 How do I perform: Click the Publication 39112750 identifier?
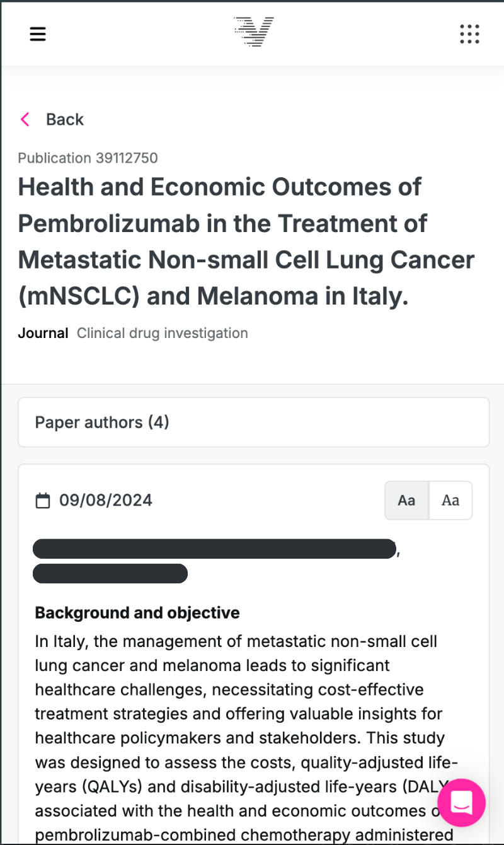coord(88,158)
